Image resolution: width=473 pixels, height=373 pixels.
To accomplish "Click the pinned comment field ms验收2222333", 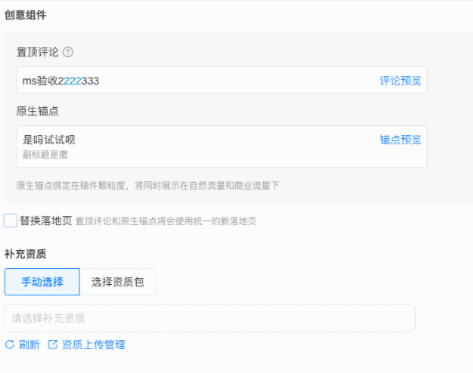I will (x=222, y=80).
